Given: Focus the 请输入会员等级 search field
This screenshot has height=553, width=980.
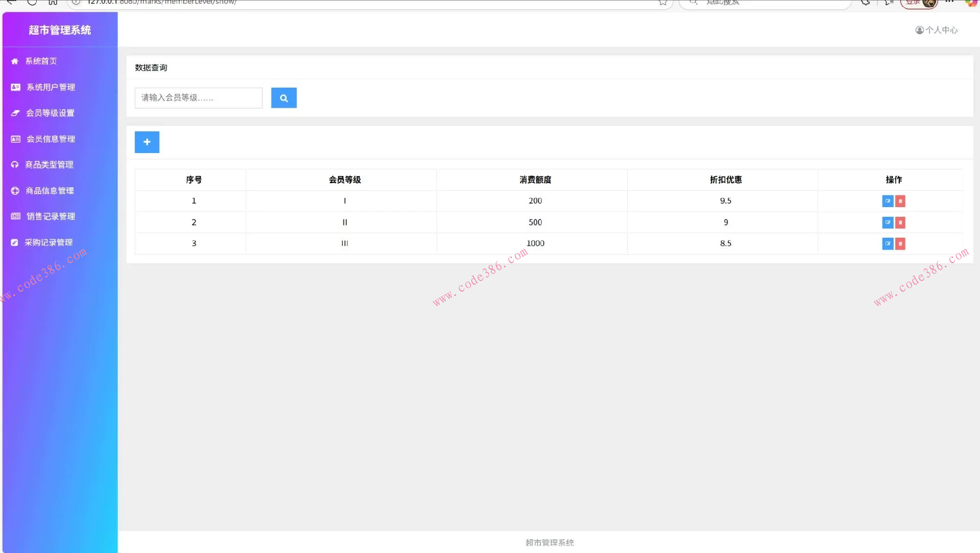Looking at the screenshot, I should click(x=198, y=98).
